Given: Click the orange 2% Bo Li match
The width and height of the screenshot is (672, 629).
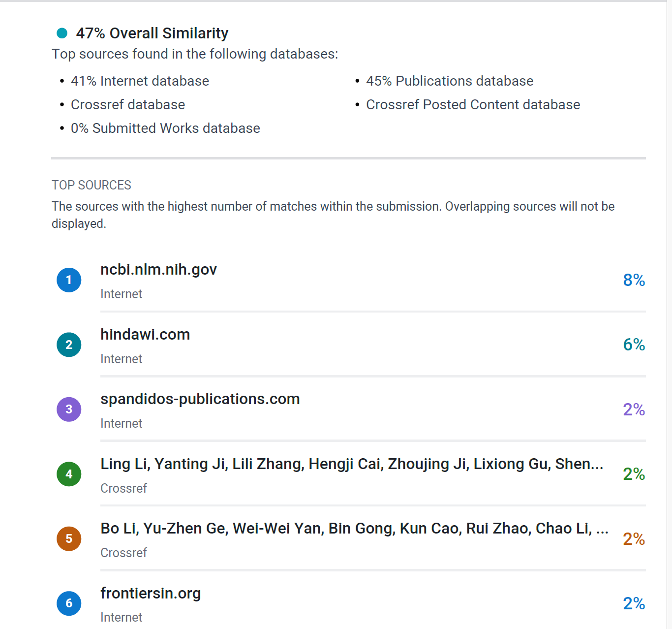Looking at the screenshot, I should click(x=634, y=539).
